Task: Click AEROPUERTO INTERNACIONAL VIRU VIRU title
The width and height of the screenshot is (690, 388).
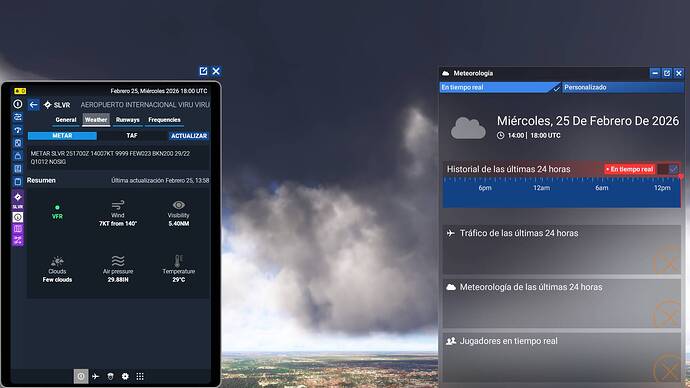Action: point(145,105)
